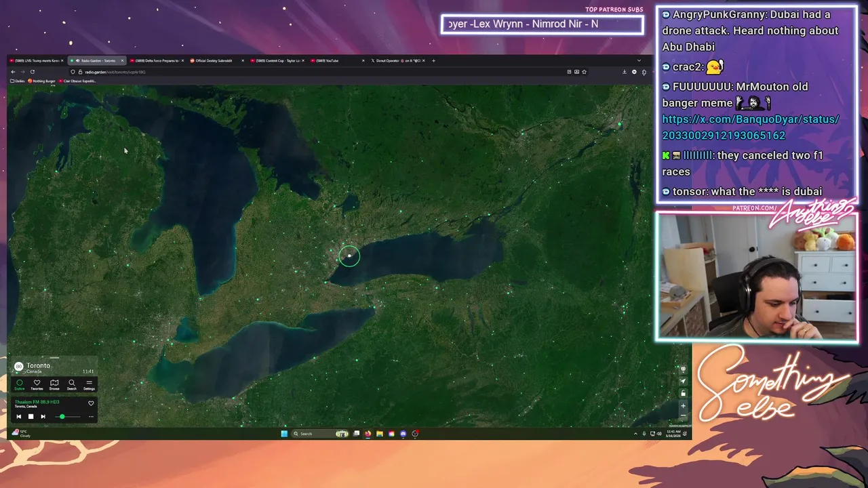This screenshot has height=488, width=868.
Task: Open the Nothing Burger bookmark
Action: coord(42,81)
